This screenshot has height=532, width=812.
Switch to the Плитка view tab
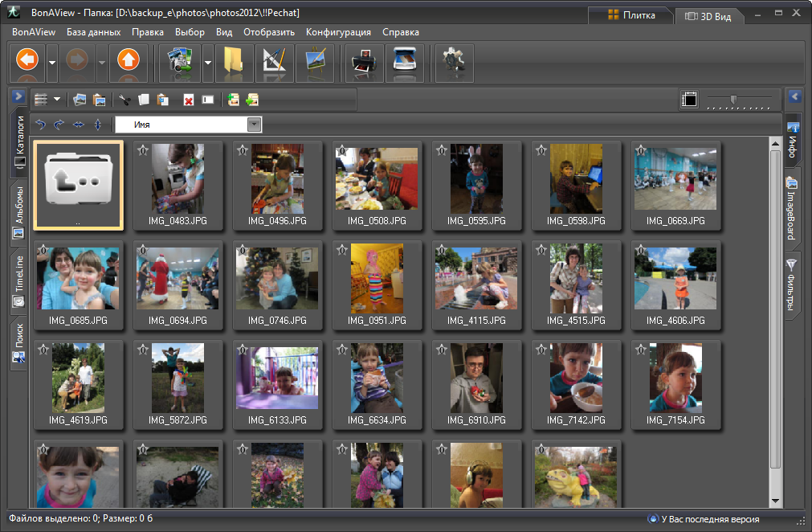point(631,15)
